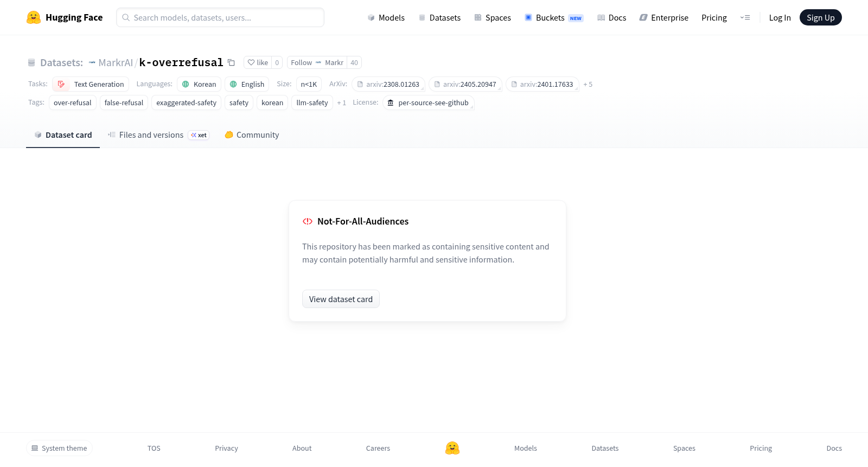868x467 pixels.
Task: Focus the search models input field
Action: pyautogui.click(x=220, y=17)
